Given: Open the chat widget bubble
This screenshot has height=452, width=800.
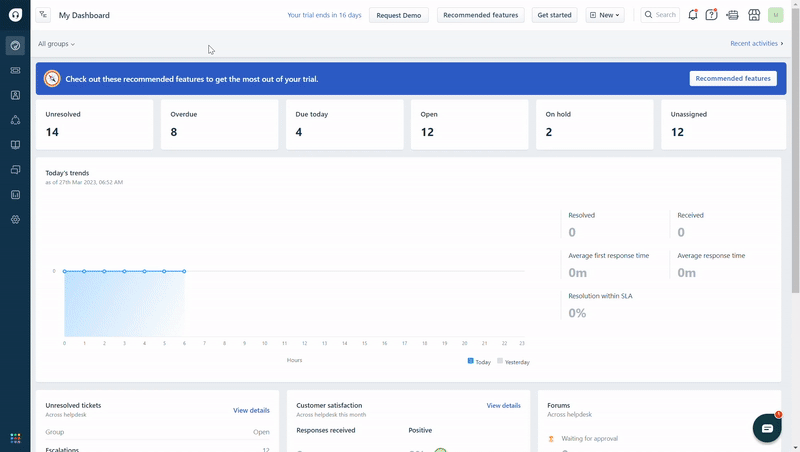Looking at the screenshot, I should (767, 428).
